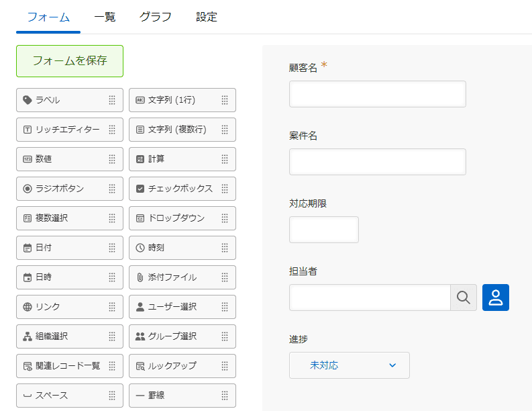This screenshot has height=411, width=532.
Task: Grab the drag handle on 日付
Action: 112,248
